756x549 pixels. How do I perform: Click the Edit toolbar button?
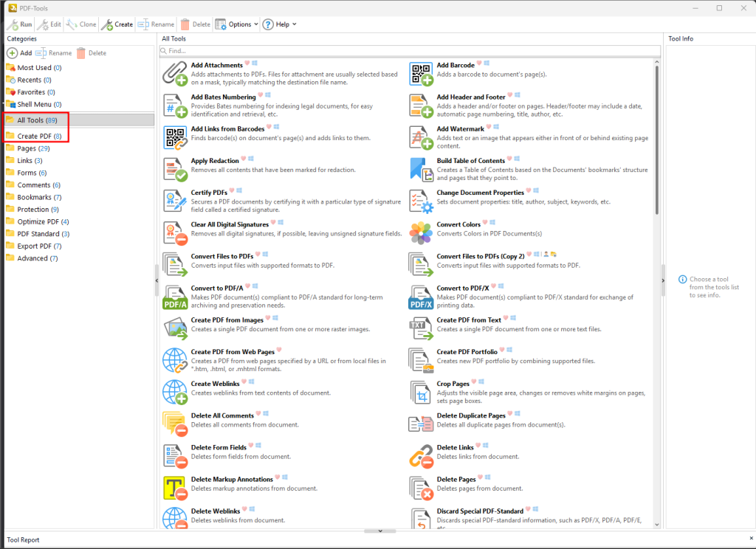point(49,24)
